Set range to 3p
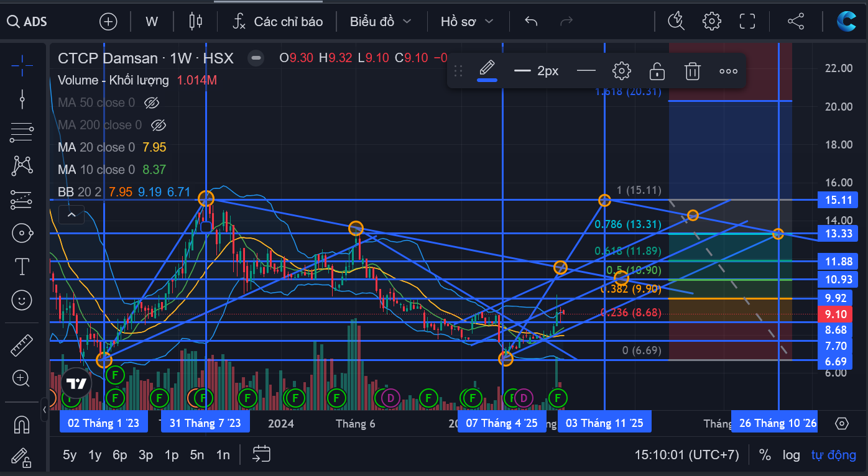The image size is (868, 476). [145, 455]
